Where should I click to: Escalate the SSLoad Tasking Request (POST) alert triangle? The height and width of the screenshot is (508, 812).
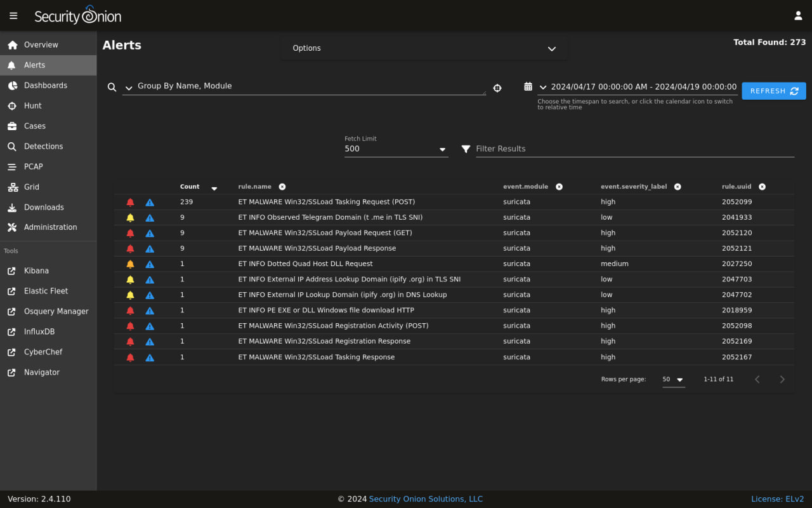[x=150, y=203]
